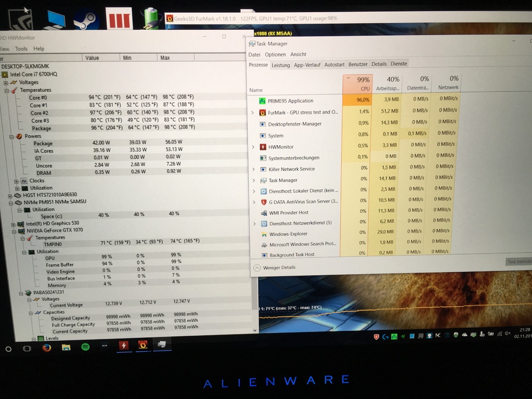Expand the Voltages node in HWMonitor
Screen dimensions: 532x399
(x=6, y=82)
